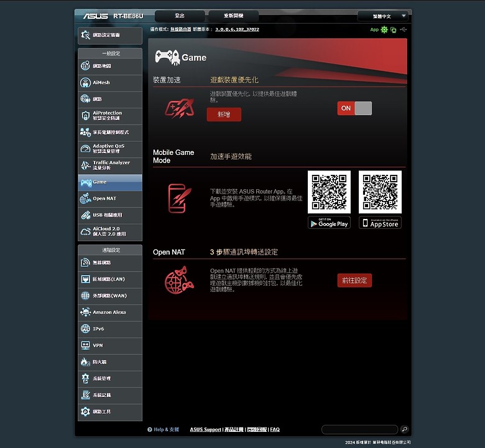
Task: Open the 產品註冊 link
Action: (234, 429)
